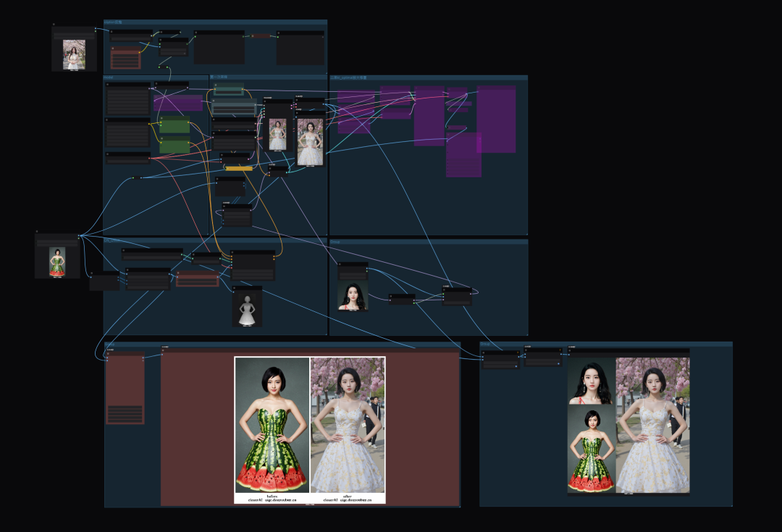Select the Group title of the collage group
Screen dimensions: 782x532
pyautogui.click(x=484, y=344)
